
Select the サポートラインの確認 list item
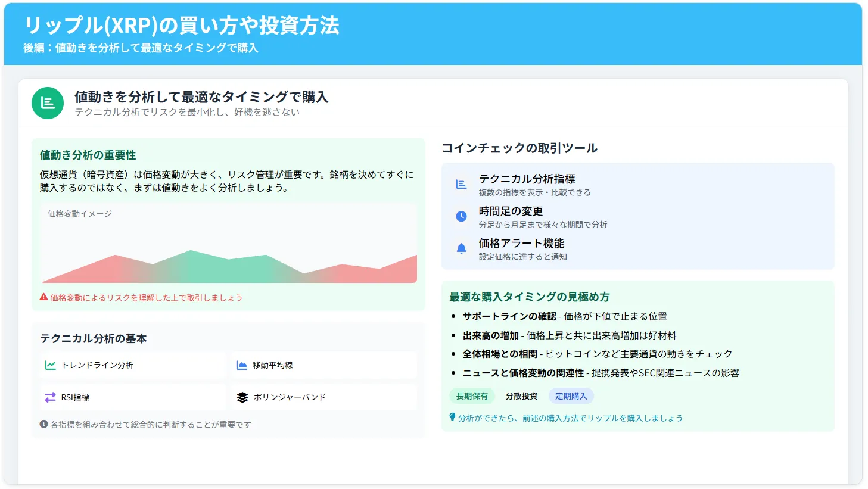point(566,316)
